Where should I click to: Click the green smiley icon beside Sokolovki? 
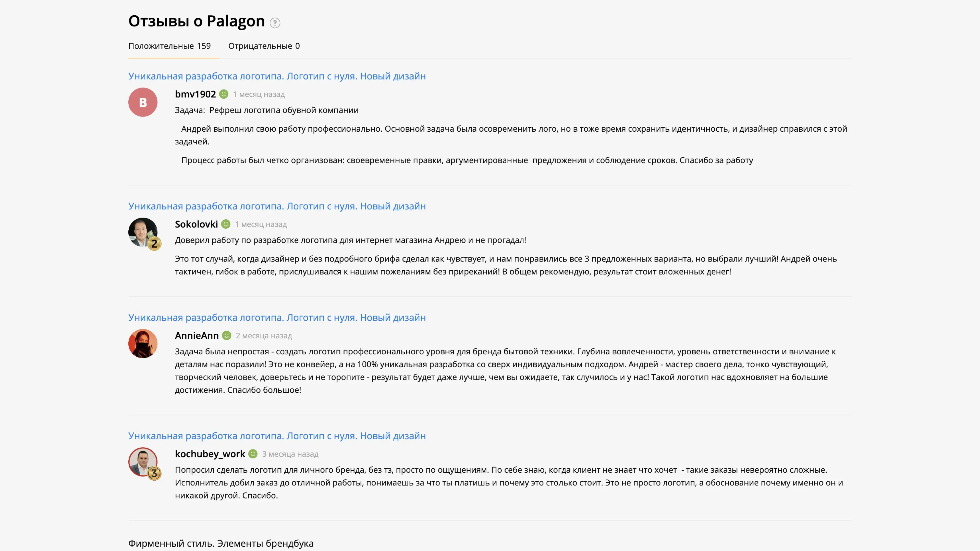pos(226,224)
